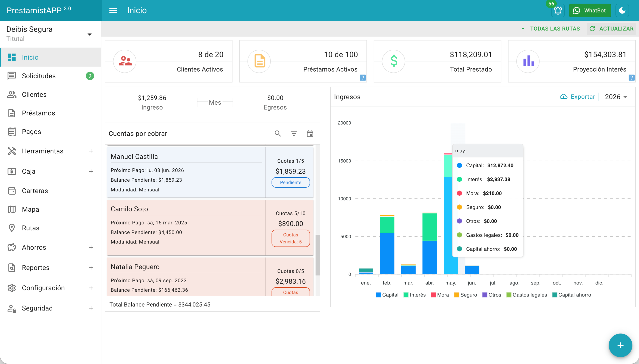Click the Carteras wallet icon

(x=12, y=191)
